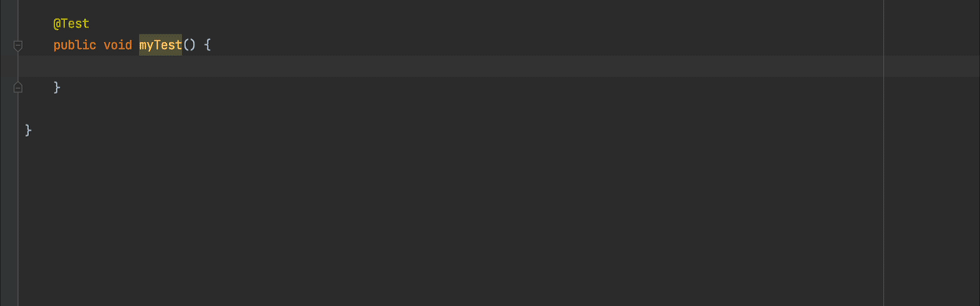This screenshot has width=980, height=306.
Task: Click the class closing curly brace
Action: (x=28, y=130)
